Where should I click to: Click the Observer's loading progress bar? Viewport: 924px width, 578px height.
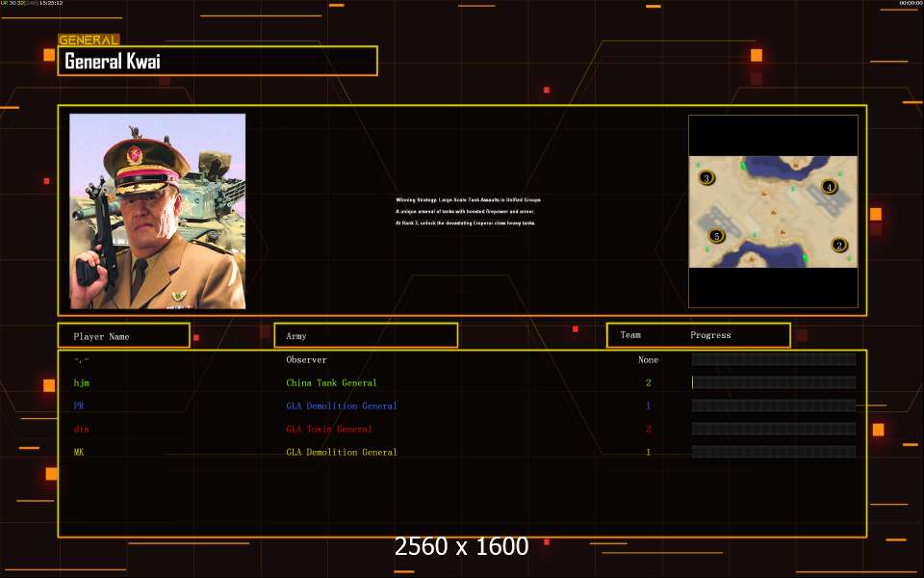[x=773, y=359]
